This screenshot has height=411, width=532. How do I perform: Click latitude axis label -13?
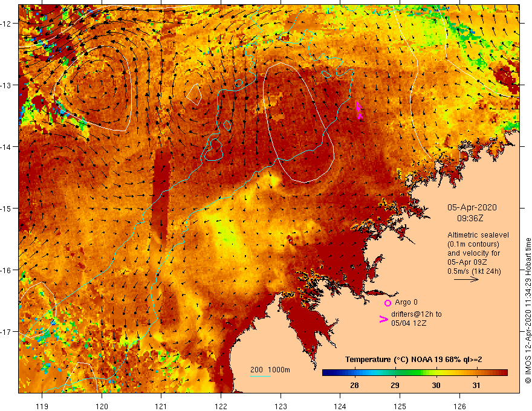(6, 85)
